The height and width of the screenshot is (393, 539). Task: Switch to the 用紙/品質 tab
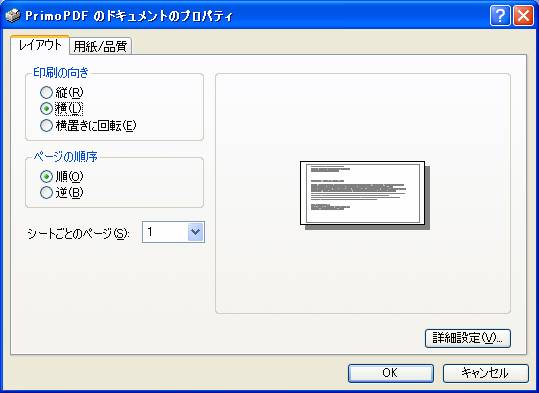[100, 46]
